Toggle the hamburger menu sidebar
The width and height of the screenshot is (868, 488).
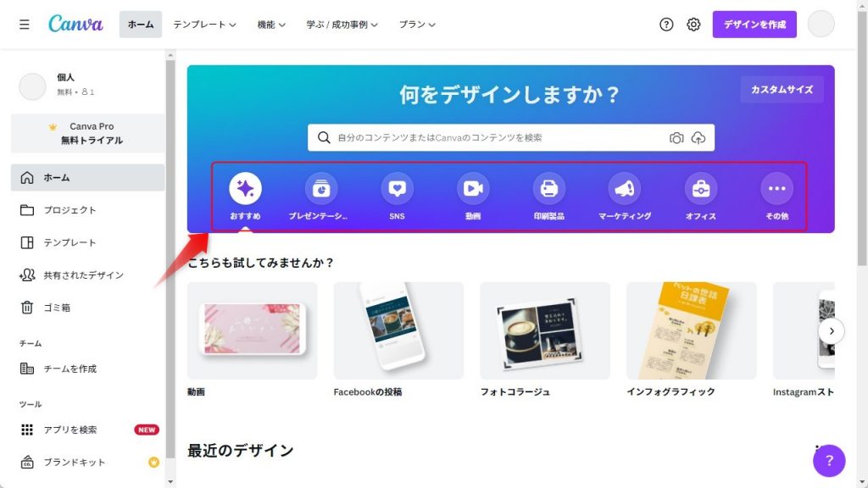pos(25,25)
